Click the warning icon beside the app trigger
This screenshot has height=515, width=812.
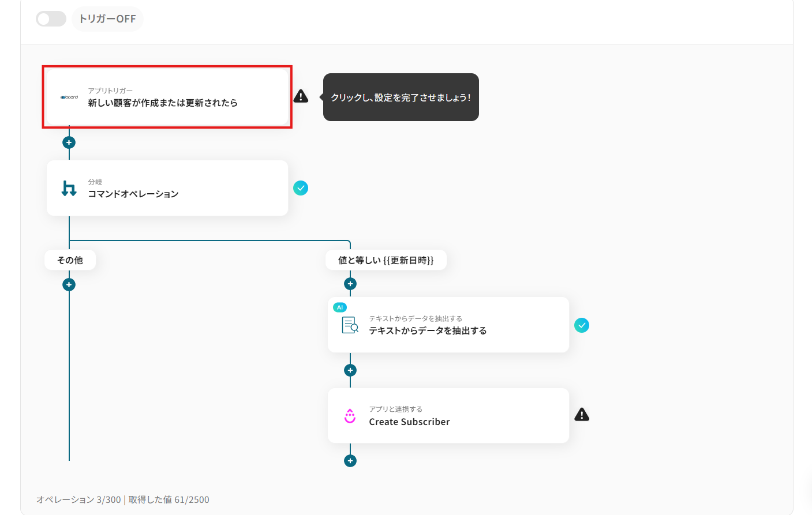point(301,96)
